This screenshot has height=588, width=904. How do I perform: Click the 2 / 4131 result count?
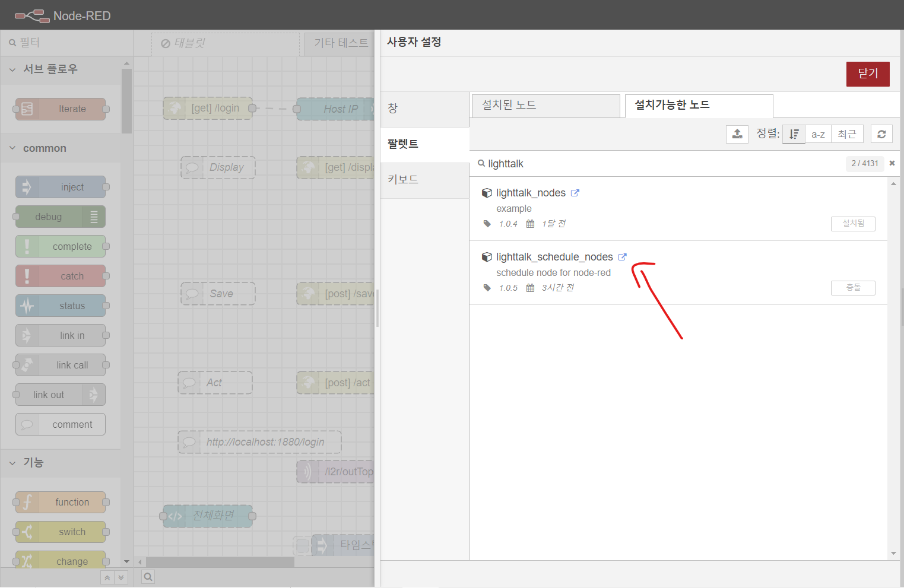[864, 163]
